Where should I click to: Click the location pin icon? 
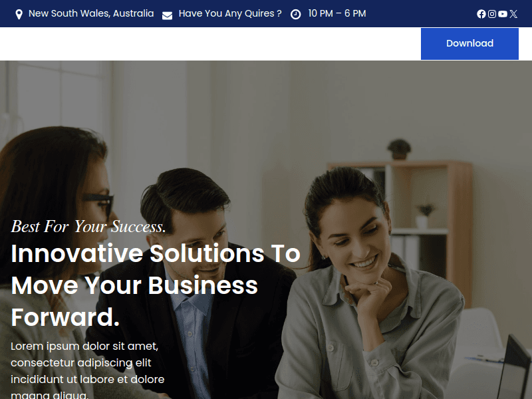tap(19, 14)
